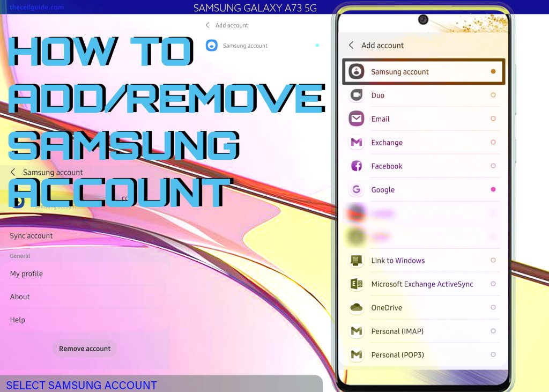Tap the status dot on phone's Samsung account row

[x=493, y=71]
